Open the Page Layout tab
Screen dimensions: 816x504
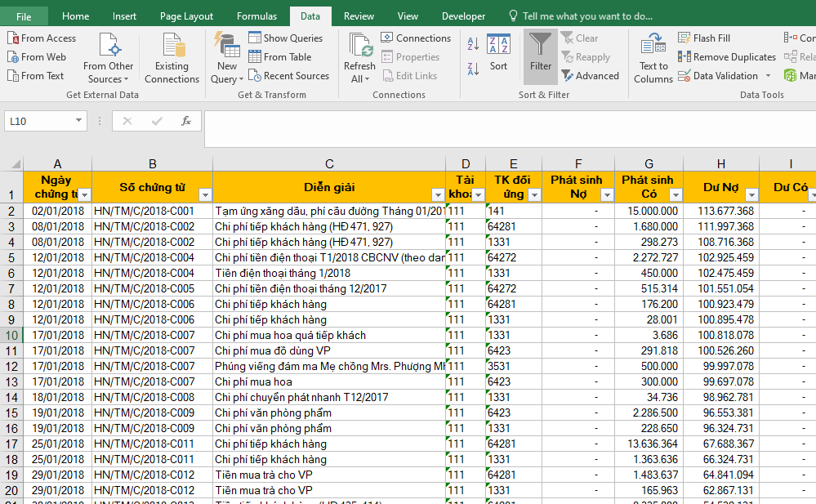coord(186,16)
